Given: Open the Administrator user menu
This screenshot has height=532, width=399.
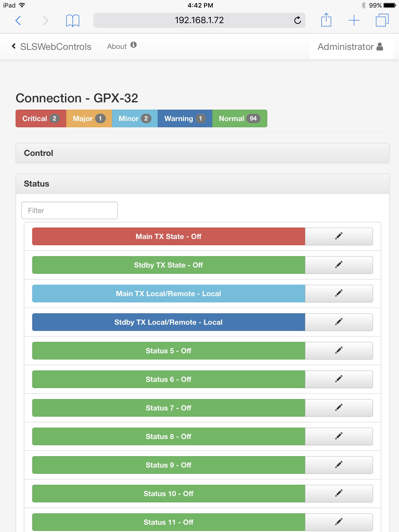Looking at the screenshot, I should pos(350,47).
